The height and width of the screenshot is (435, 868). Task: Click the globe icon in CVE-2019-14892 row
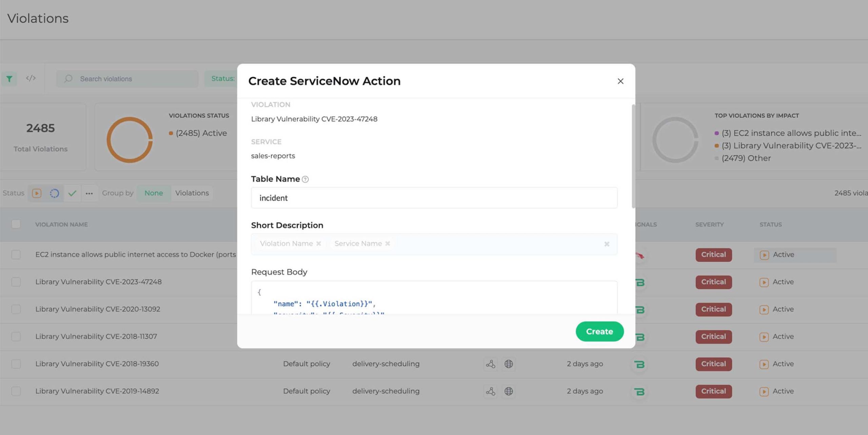click(x=509, y=391)
